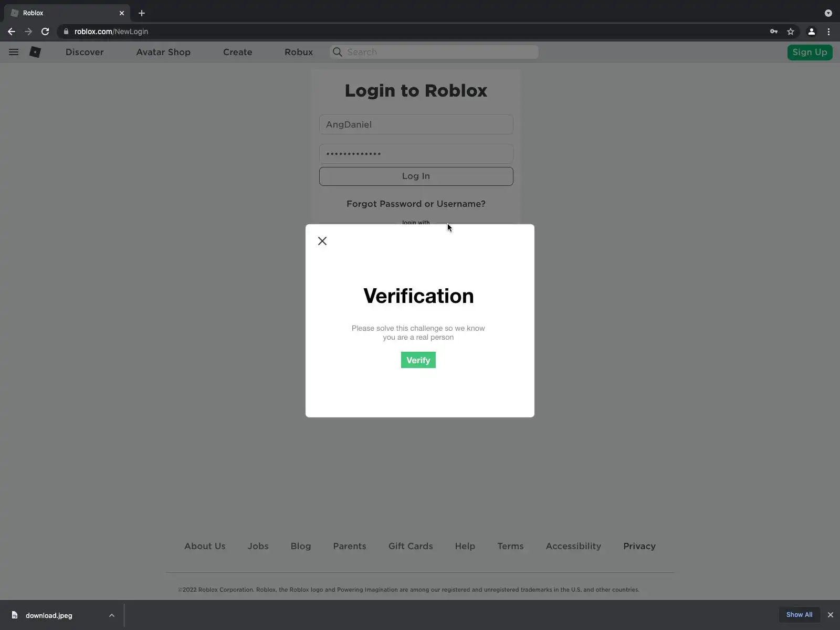Screen dimensions: 840x630
Task: Open Forgot Password or Username link
Action: pos(416,204)
